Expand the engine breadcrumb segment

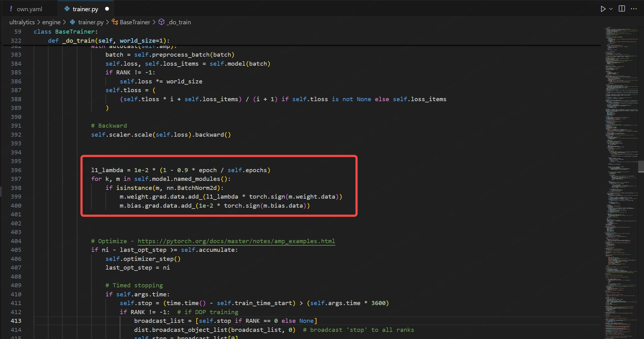[51, 22]
